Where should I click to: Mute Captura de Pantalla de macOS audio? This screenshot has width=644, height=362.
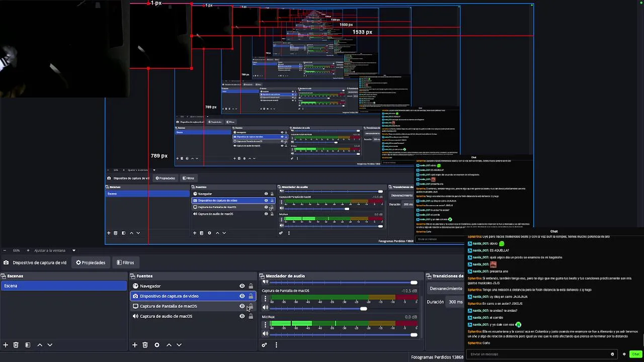265,308
